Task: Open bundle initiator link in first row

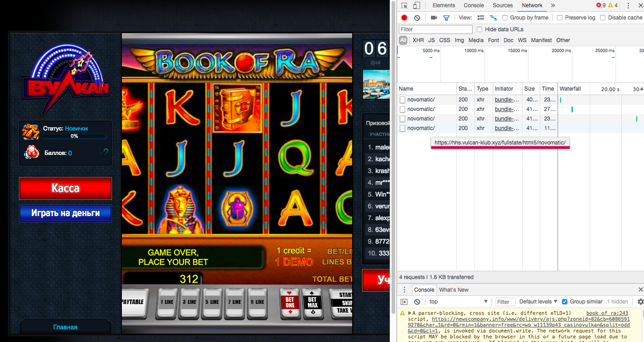Action: pyautogui.click(x=507, y=99)
